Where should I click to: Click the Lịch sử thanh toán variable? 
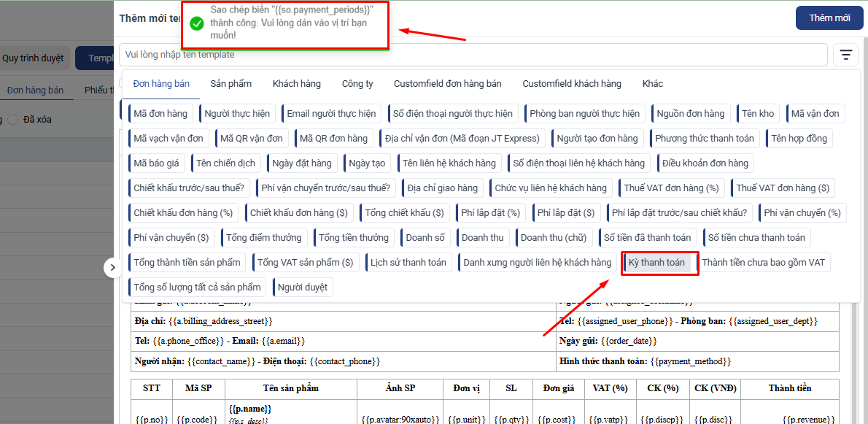408,263
